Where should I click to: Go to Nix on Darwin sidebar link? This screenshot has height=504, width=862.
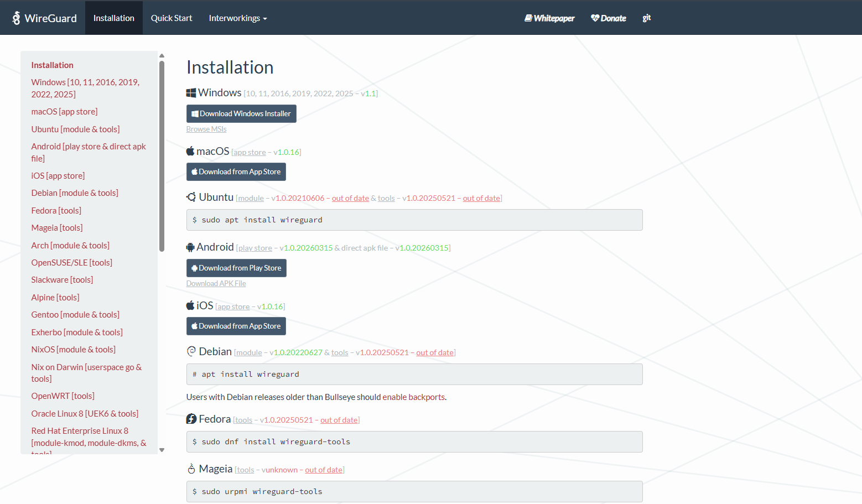(x=86, y=373)
